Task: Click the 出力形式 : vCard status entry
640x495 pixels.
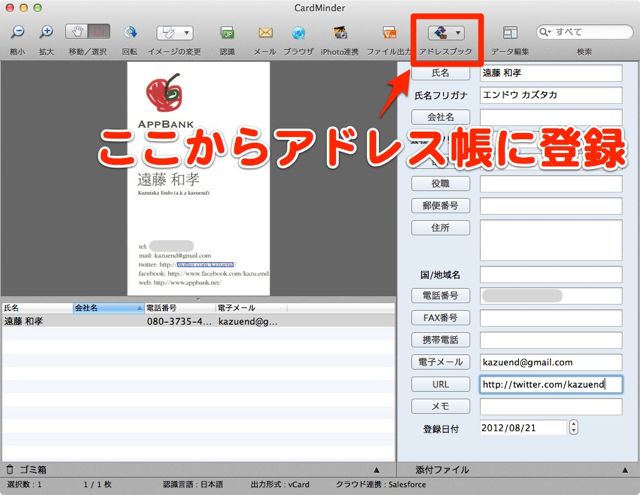Action: (280, 484)
